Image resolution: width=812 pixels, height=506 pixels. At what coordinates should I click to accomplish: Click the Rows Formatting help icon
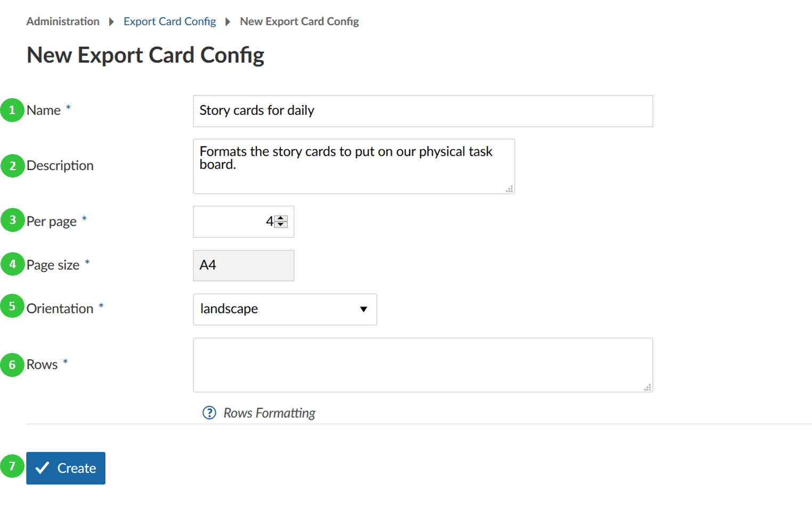209,413
